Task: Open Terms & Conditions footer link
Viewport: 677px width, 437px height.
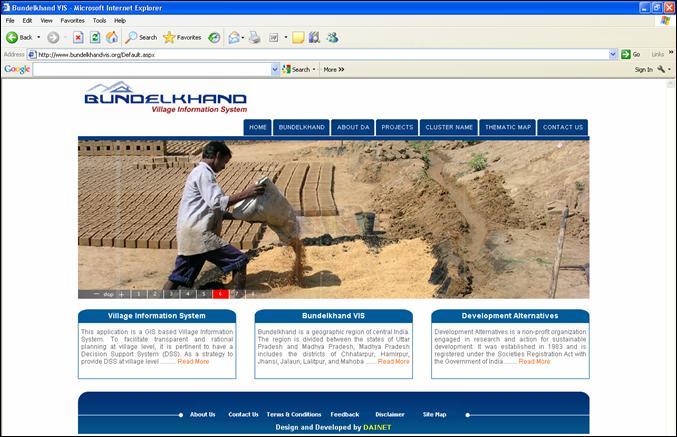Action: pyautogui.click(x=294, y=414)
